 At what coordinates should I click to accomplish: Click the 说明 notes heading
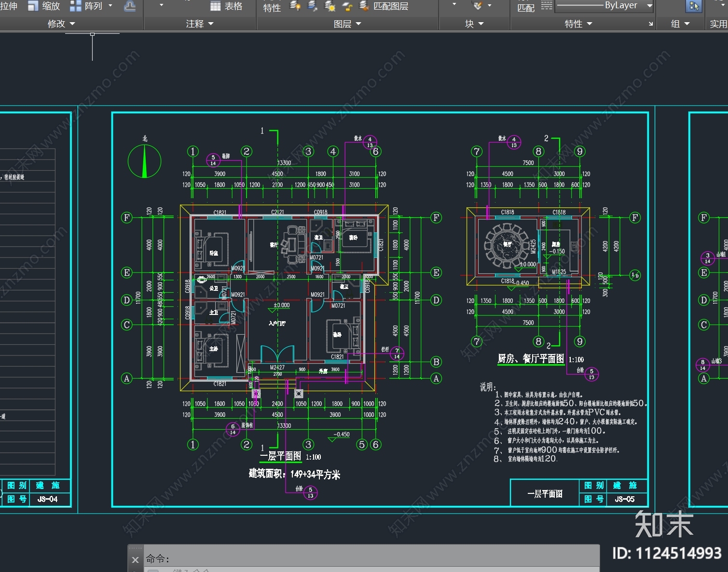[x=488, y=387]
